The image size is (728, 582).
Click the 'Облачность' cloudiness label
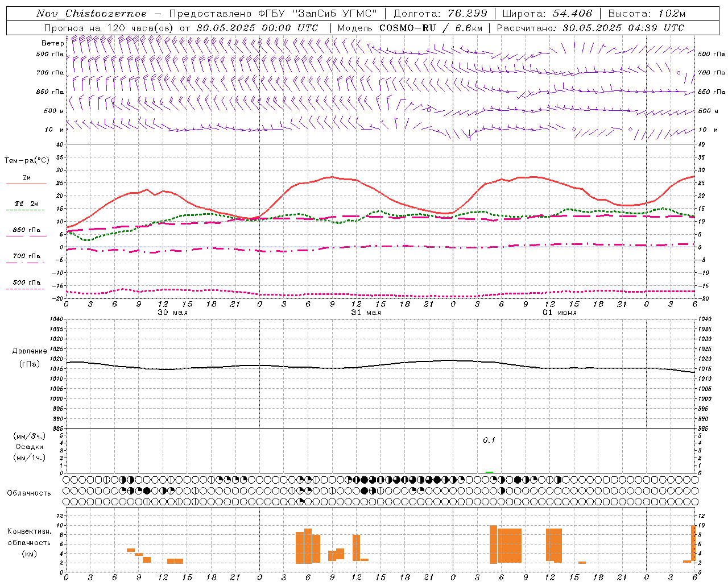[x=29, y=493]
